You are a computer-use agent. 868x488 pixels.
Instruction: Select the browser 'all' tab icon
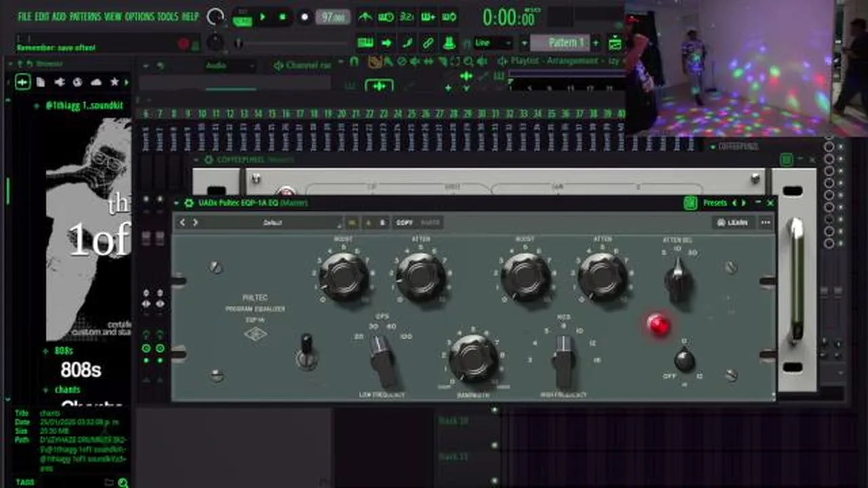point(23,82)
